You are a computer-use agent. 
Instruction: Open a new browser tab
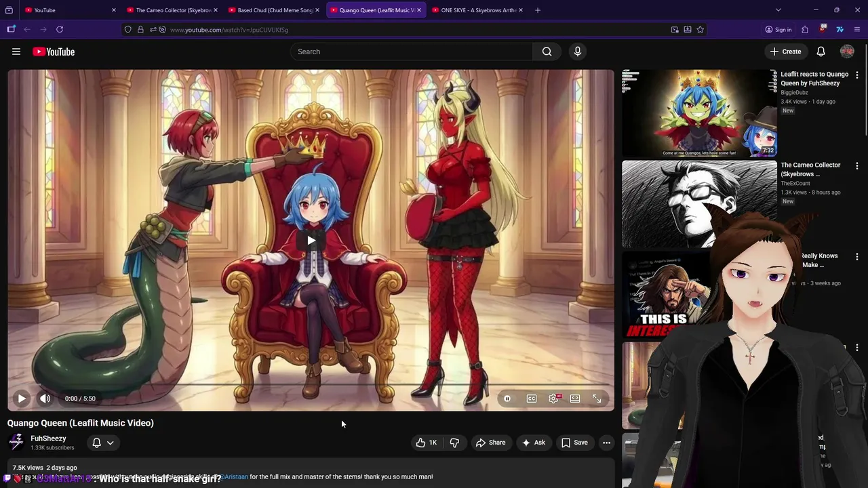click(538, 10)
